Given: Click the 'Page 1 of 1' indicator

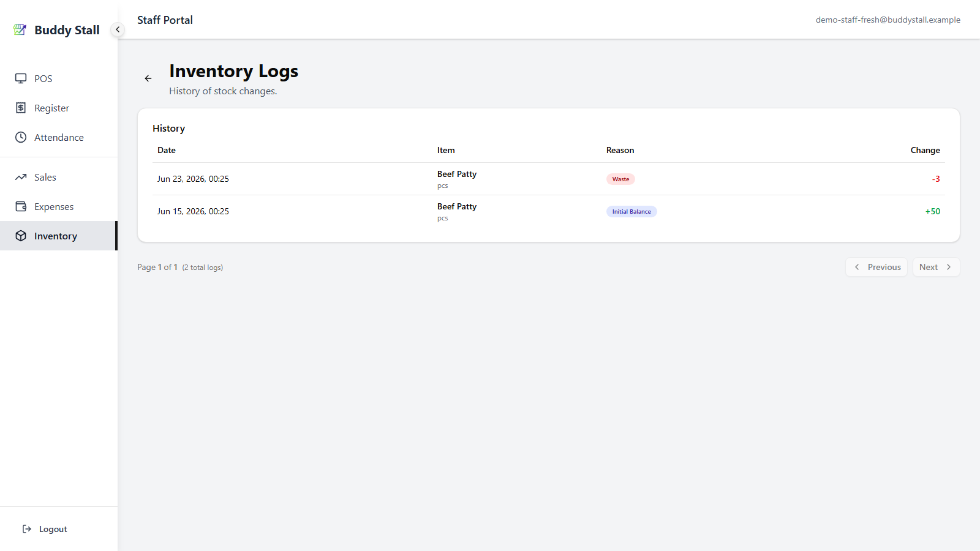Looking at the screenshot, I should pos(157,267).
